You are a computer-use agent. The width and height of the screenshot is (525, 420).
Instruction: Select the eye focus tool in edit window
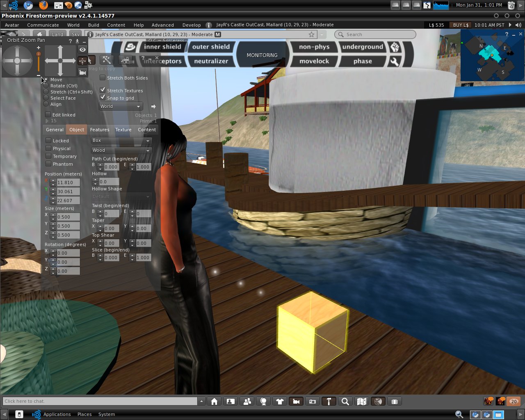pyautogui.click(x=83, y=49)
